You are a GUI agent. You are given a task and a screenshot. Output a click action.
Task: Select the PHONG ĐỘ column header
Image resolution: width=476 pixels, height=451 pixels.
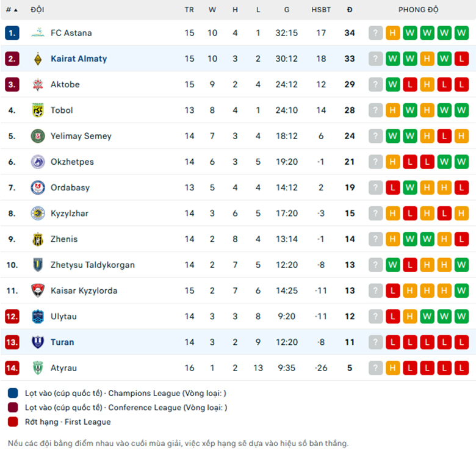pyautogui.click(x=418, y=10)
